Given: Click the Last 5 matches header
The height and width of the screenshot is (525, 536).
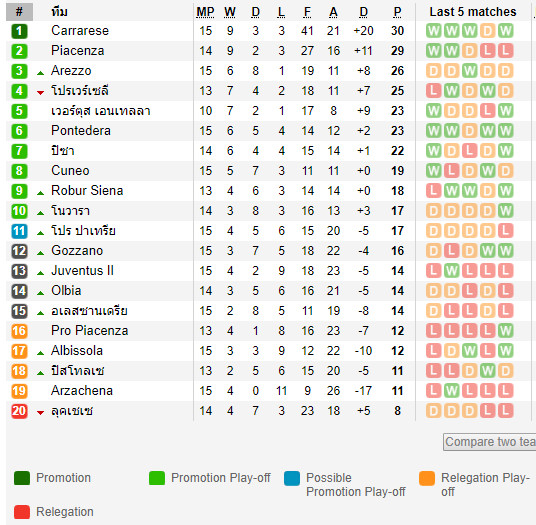Looking at the screenshot, I should [x=473, y=12].
